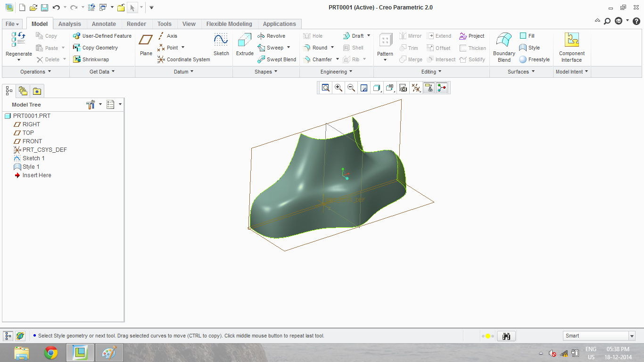Screen dimensions: 644x362
Task: Click Copy Geometry
Action: point(95,48)
